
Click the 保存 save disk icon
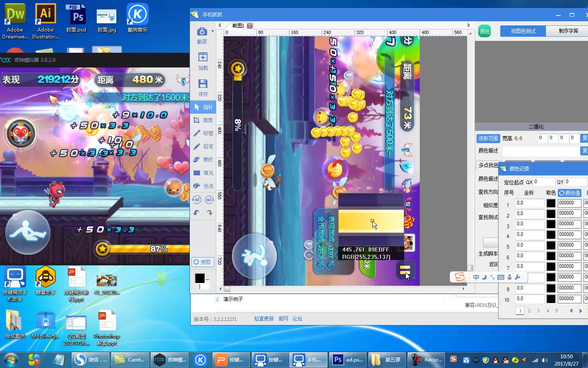coord(203,84)
